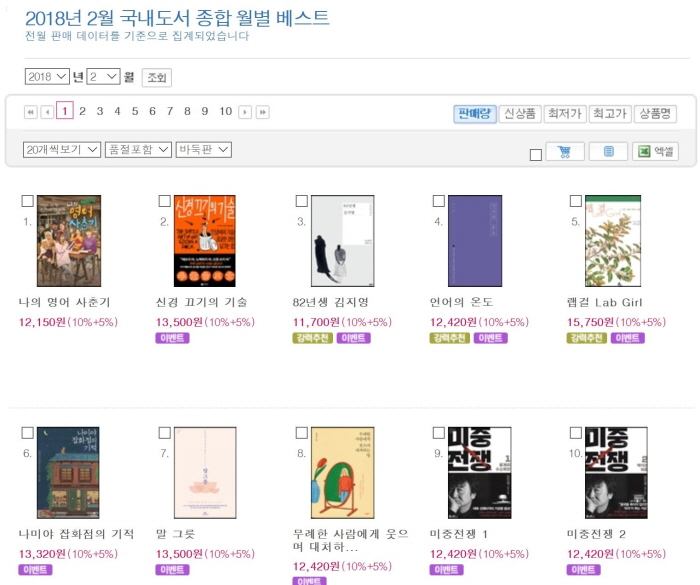Open the month dropdown showing 2

(103, 76)
